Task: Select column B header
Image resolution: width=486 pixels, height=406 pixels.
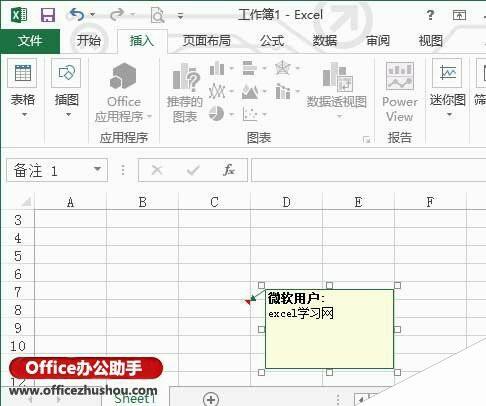Action: (142, 202)
